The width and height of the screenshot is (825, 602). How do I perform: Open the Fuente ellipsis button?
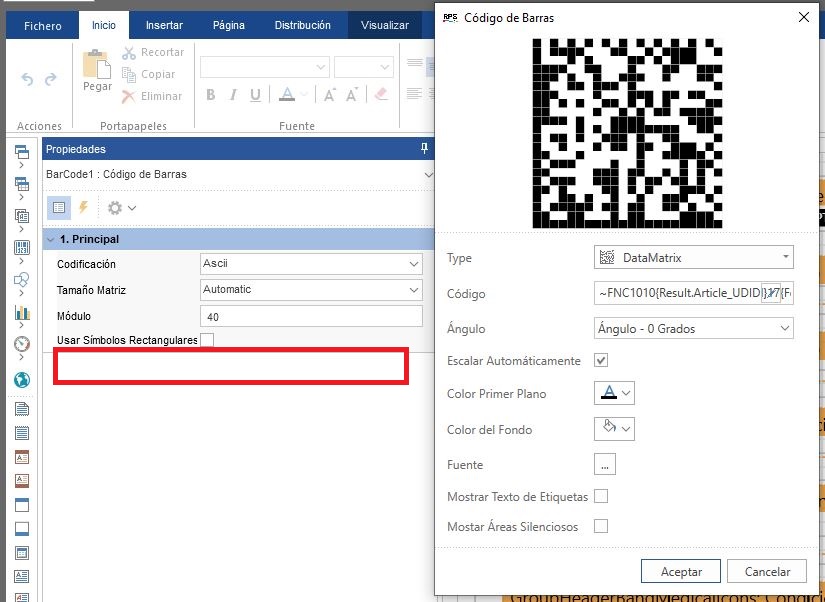[605, 465]
